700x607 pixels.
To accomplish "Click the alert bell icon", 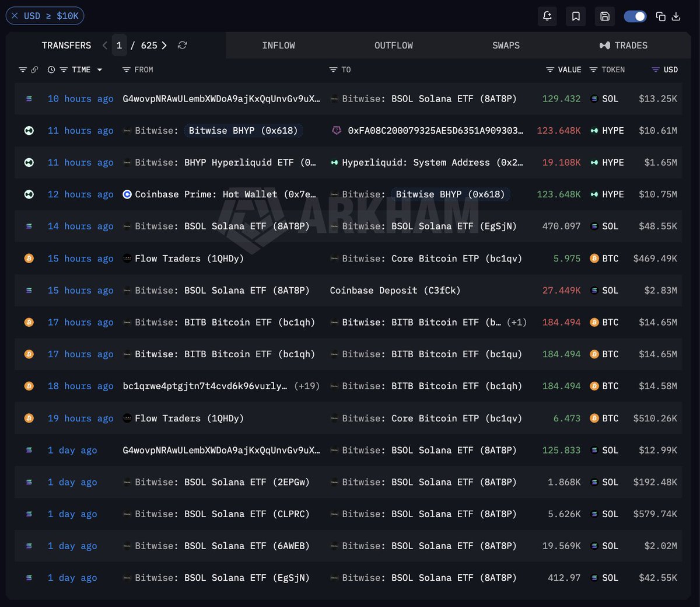I will (547, 16).
